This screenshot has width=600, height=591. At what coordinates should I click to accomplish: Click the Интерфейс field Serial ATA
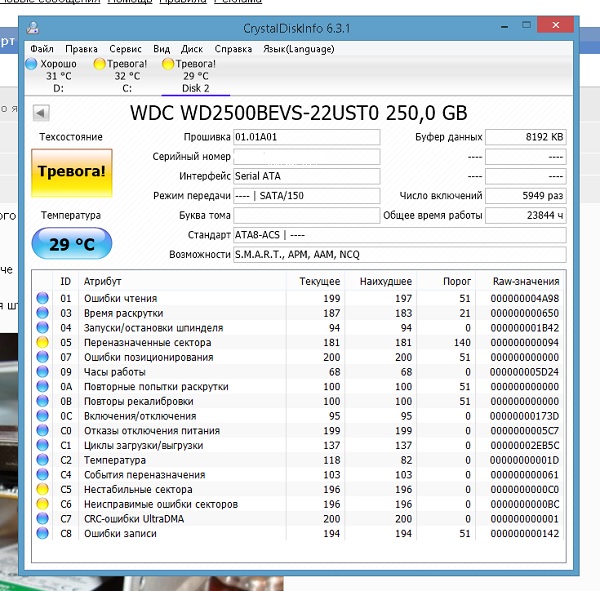(307, 176)
